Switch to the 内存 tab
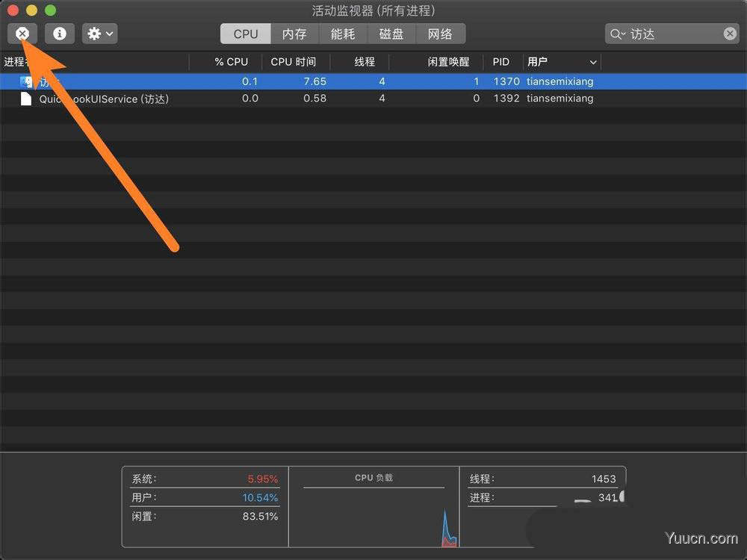The image size is (747, 560). click(294, 34)
